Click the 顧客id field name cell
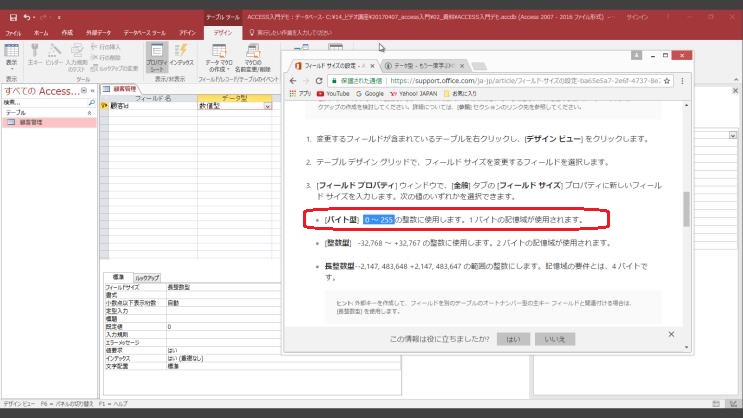This screenshot has width=743, height=418. tap(153, 106)
